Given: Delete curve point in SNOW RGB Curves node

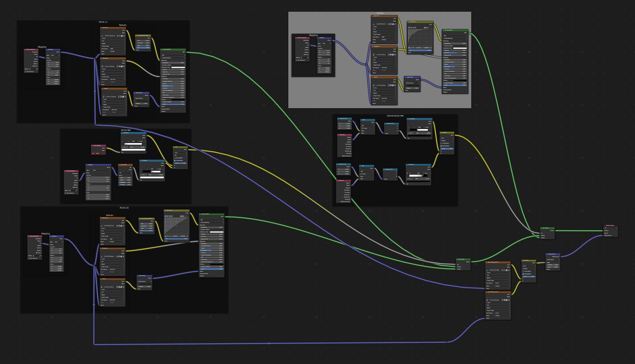Looking at the screenshot, I should 431,48.
